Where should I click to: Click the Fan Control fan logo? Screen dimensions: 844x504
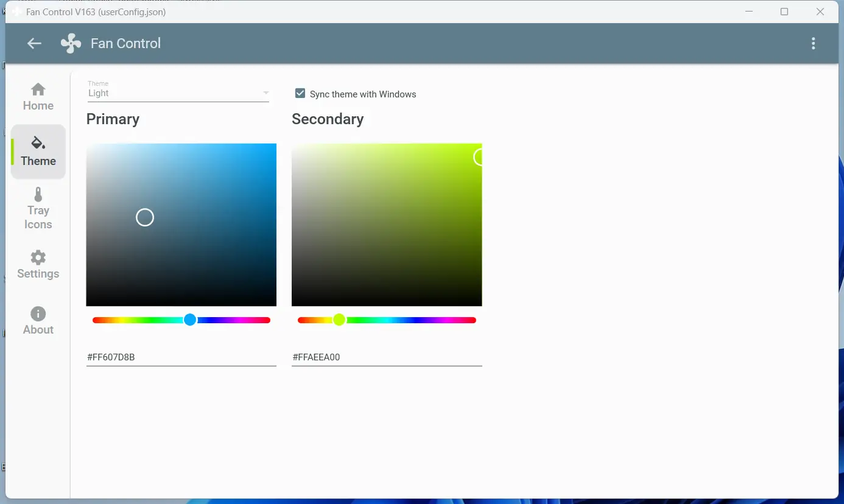coord(71,43)
